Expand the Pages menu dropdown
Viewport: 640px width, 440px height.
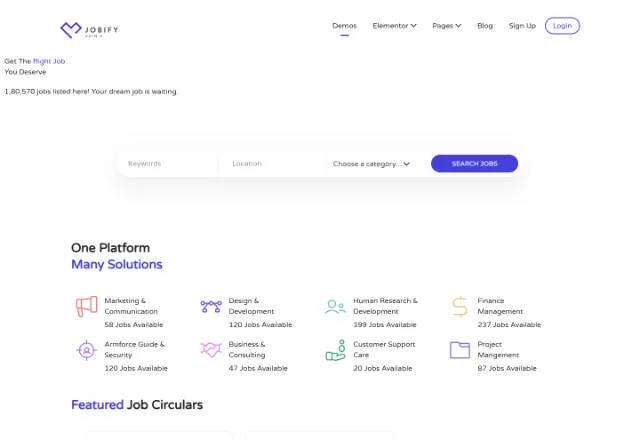click(x=447, y=26)
